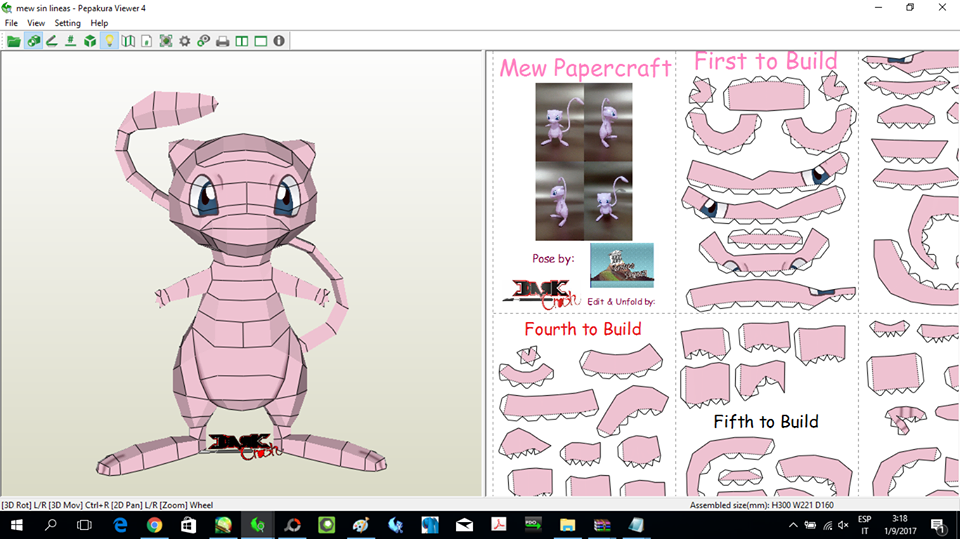Switch to split two-pane window layout

(x=242, y=41)
